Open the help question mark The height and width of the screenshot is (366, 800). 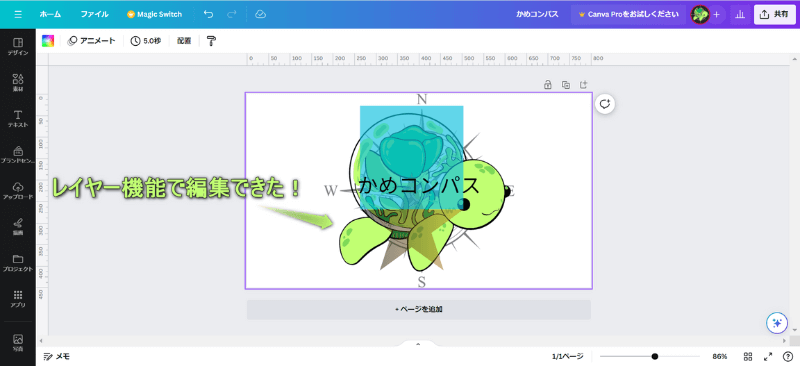click(787, 356)
